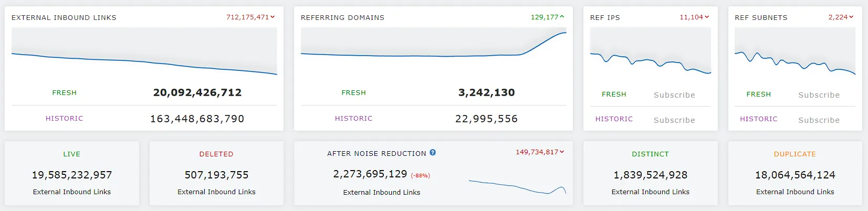Click the green up arrow beside 129,177
868x211 pixels.
click(562, 17)
